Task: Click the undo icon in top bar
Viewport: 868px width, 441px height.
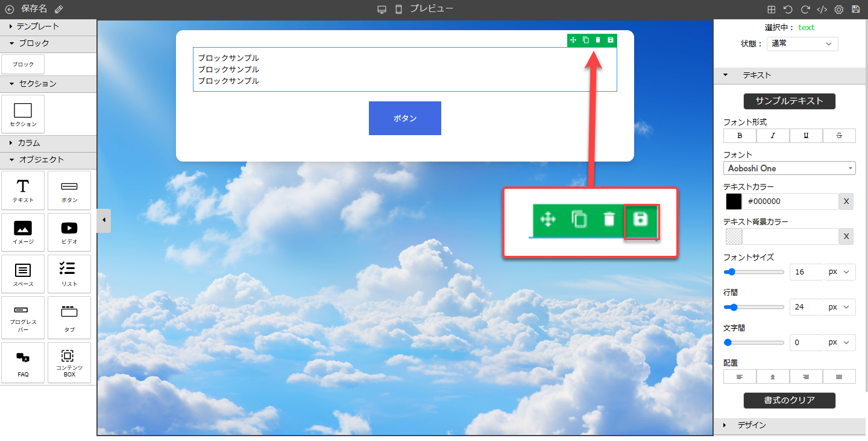Action: click(788, 9)
